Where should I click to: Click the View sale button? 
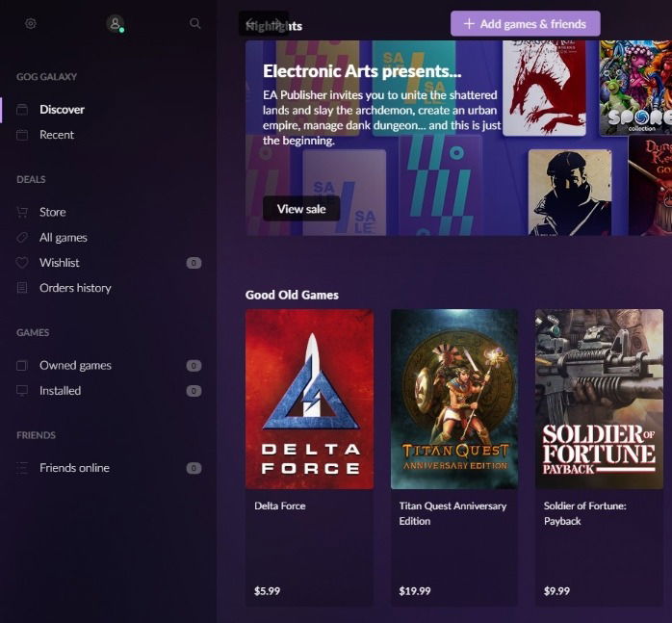point(301,209)
